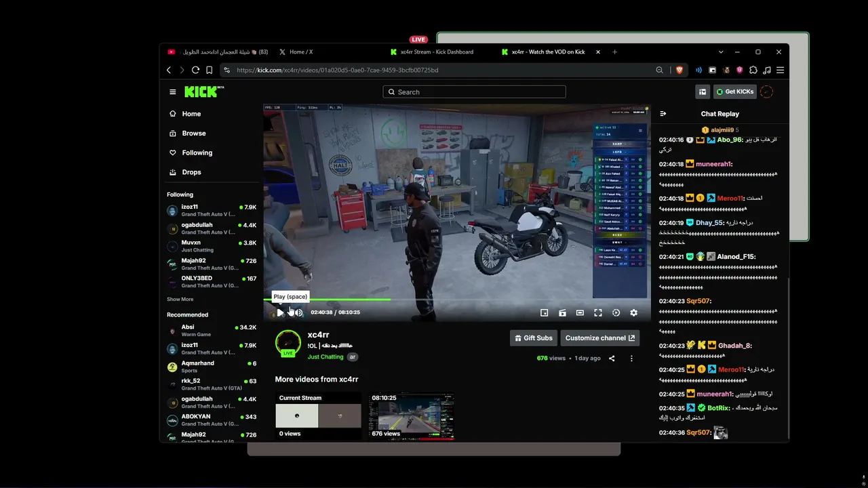Viewport: 868px width, 488px height.
Task: Click the pink shield U extension icon
Action: [x=739, y=70]
